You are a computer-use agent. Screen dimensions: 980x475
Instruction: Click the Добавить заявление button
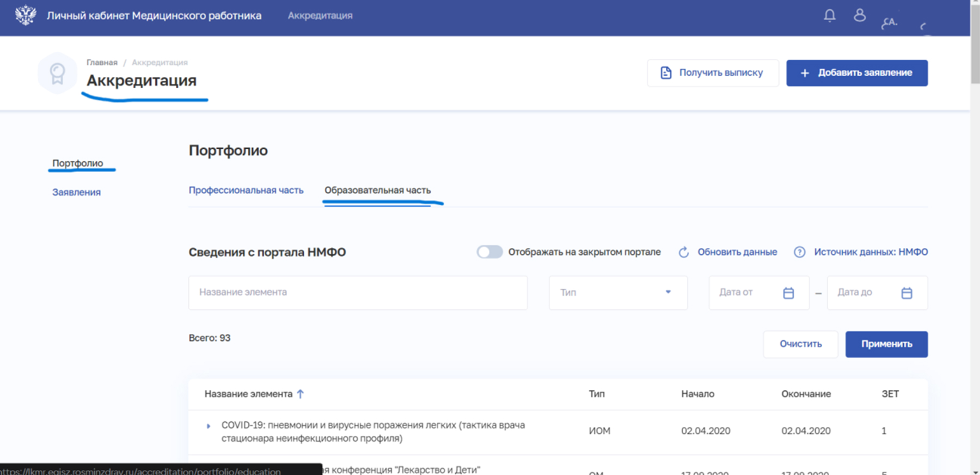(x=857, y=73)
